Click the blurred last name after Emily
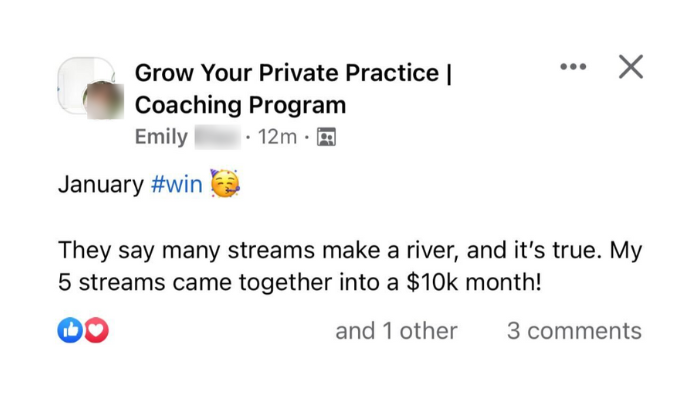The width and height of the screenshot is (700, 400). pyautogui.click(x=217, y=137)
